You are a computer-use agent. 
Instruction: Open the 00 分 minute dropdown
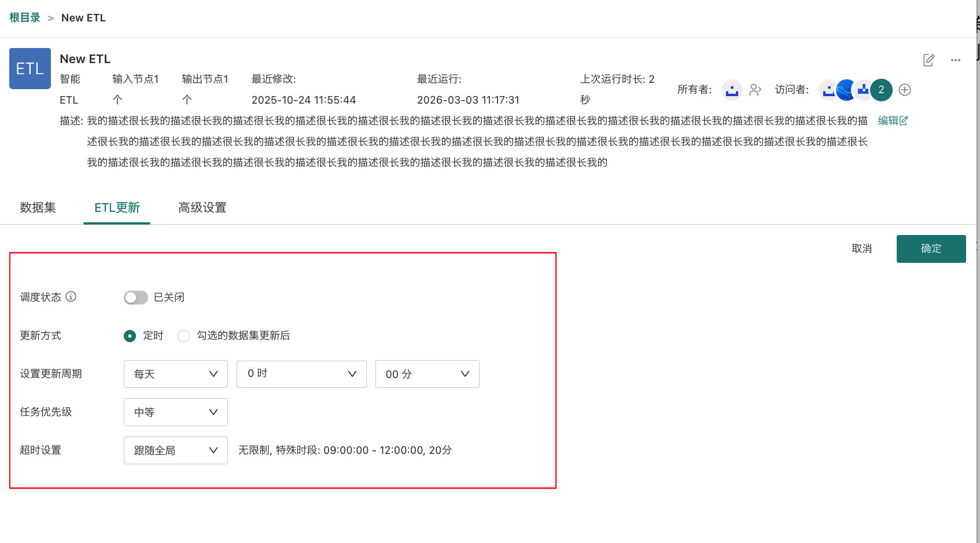pyautogui.click(x=427, y=374)
